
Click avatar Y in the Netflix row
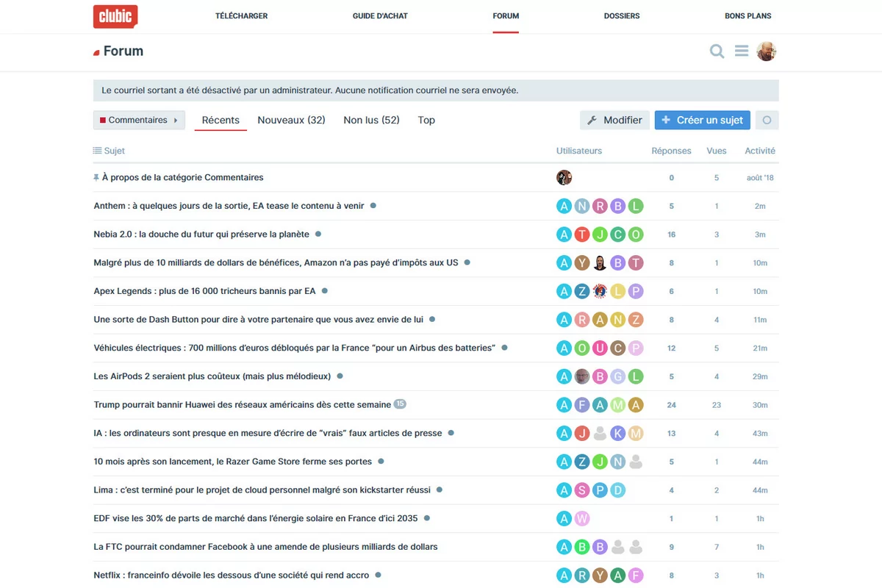point(600,575)
